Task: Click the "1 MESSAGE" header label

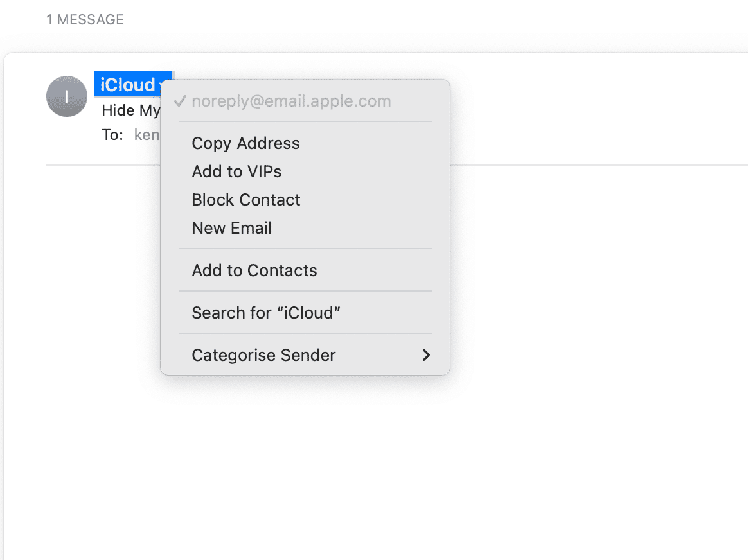Action: (x=85, y=20)
